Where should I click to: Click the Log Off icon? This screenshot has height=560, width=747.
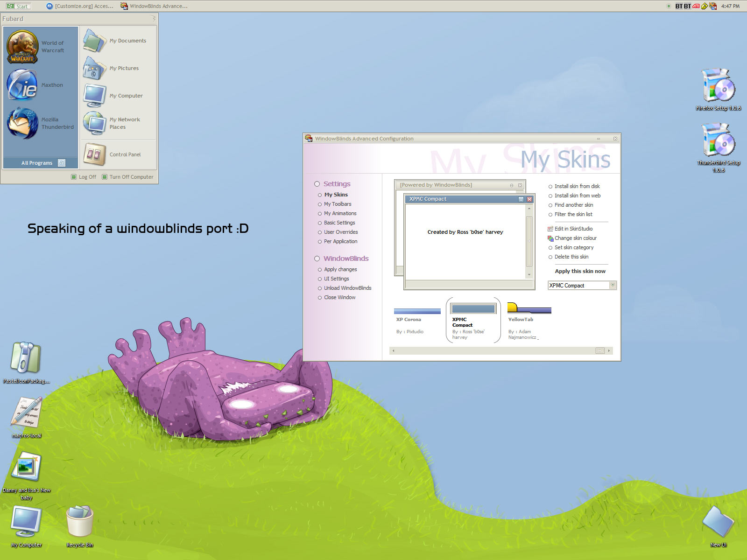point(74,177)
